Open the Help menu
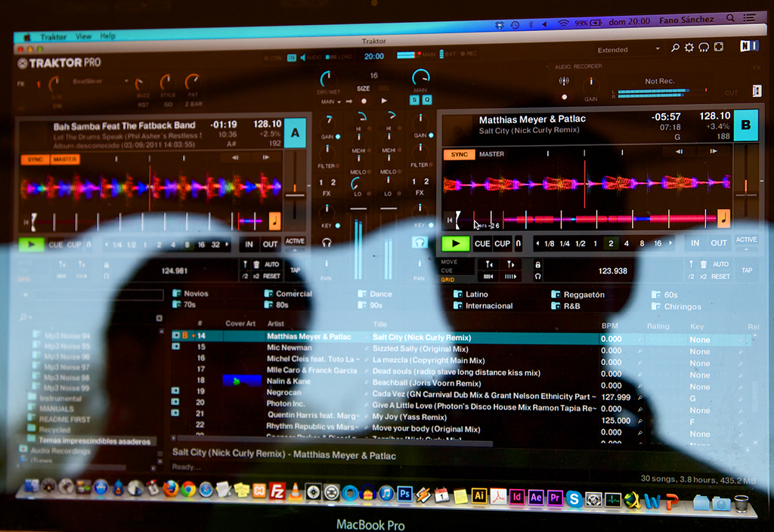Viewport: 774px width, 532px height. click(x=107, y=36)
